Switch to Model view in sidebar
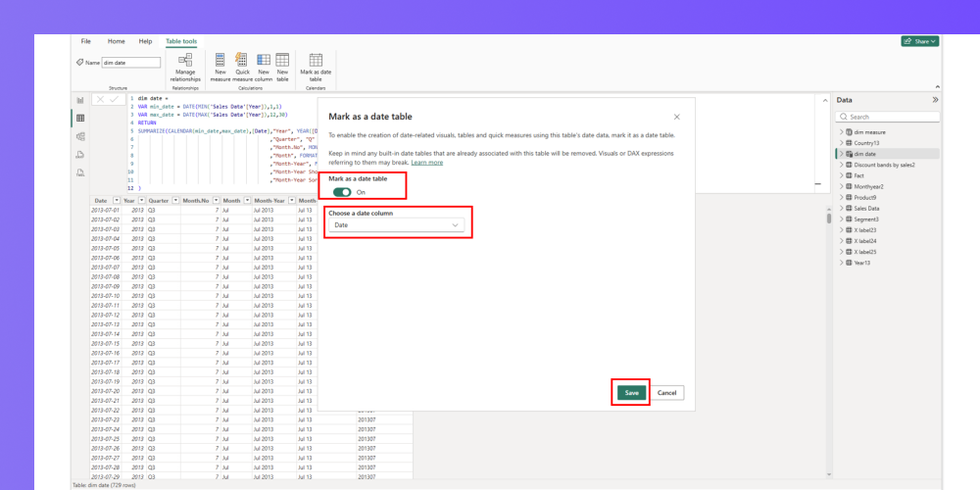This screenshot has width=980, height=490. tap(80, 136)
